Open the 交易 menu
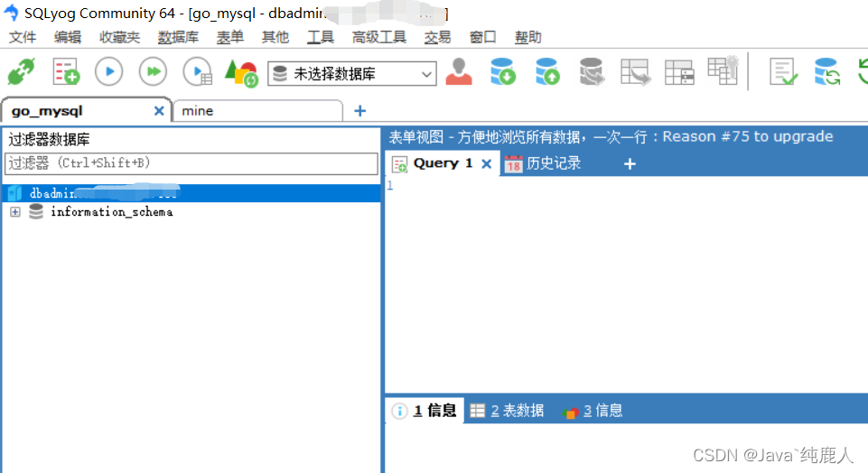This screenshot has height=473, width=868. [x=437, y=37]
